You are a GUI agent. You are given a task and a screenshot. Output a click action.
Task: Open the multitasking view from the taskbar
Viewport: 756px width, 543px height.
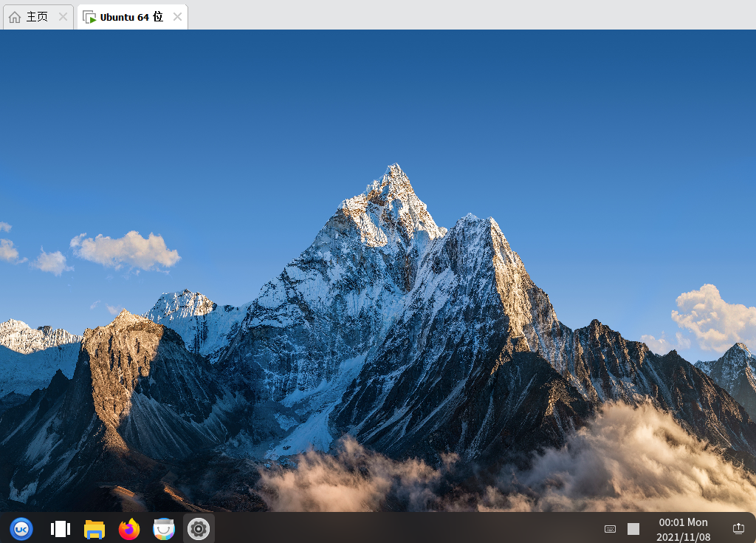pyautogui.click(x=60, y=529)
